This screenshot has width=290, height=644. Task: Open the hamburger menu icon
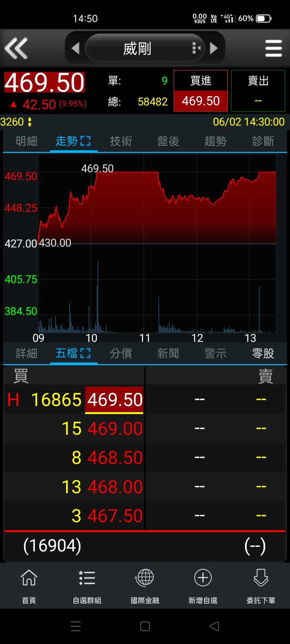274,48
